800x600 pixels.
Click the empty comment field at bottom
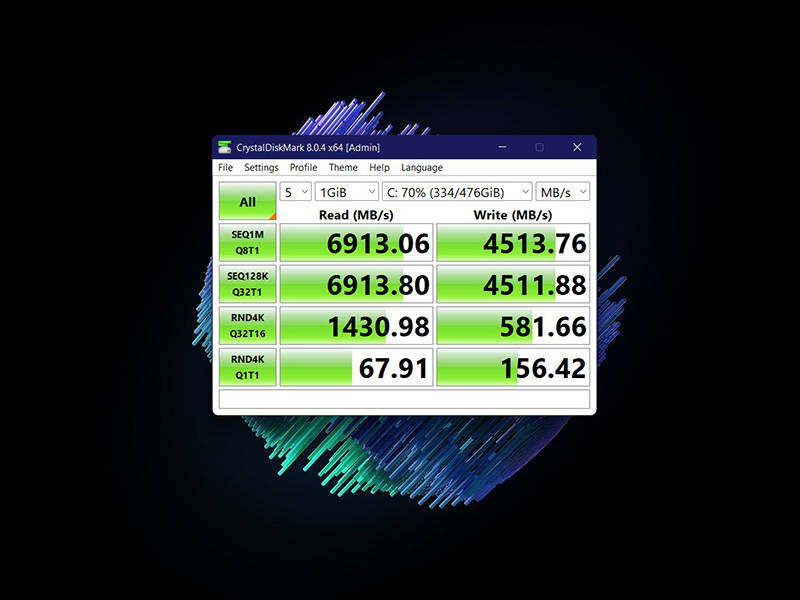pos(404,399)
